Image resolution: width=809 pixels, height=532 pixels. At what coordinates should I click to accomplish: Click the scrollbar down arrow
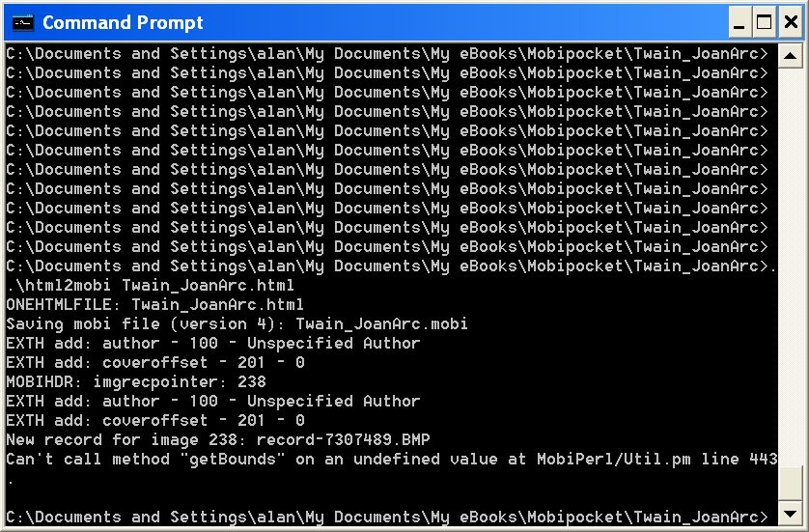(790, 514)
